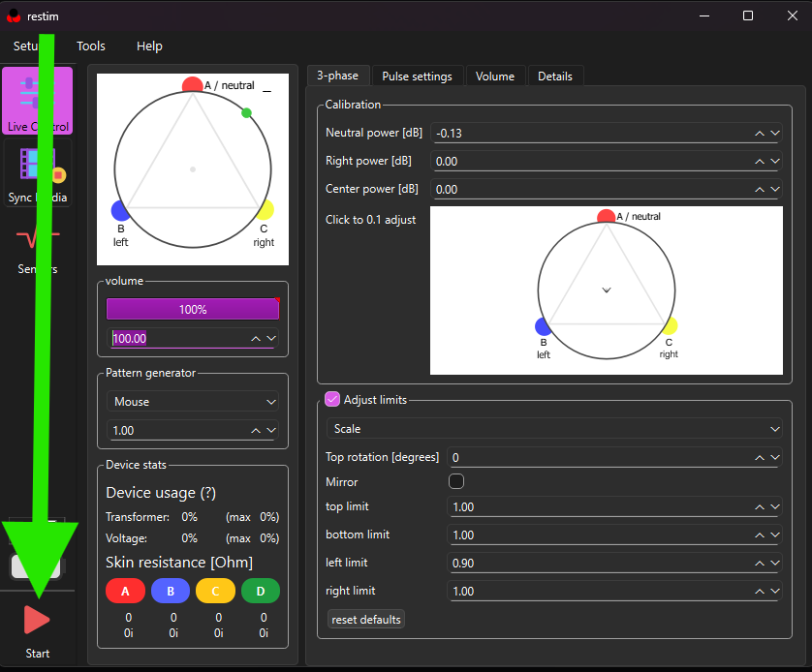Toggle the Adjust limits checkbox
The height and width of the screenshot is (672, 812).
[x=332, y=399]
